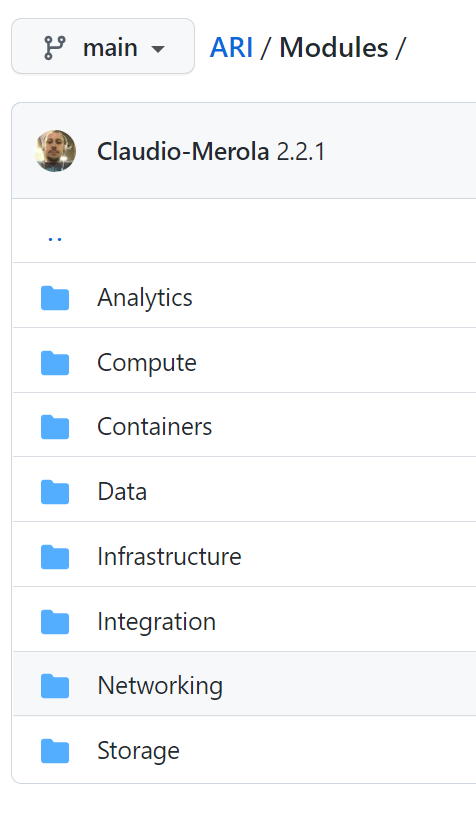The height and width of the screenshot is (815, 476).
Task: Click the Containers folder icon
Action: tap(55, 427)
